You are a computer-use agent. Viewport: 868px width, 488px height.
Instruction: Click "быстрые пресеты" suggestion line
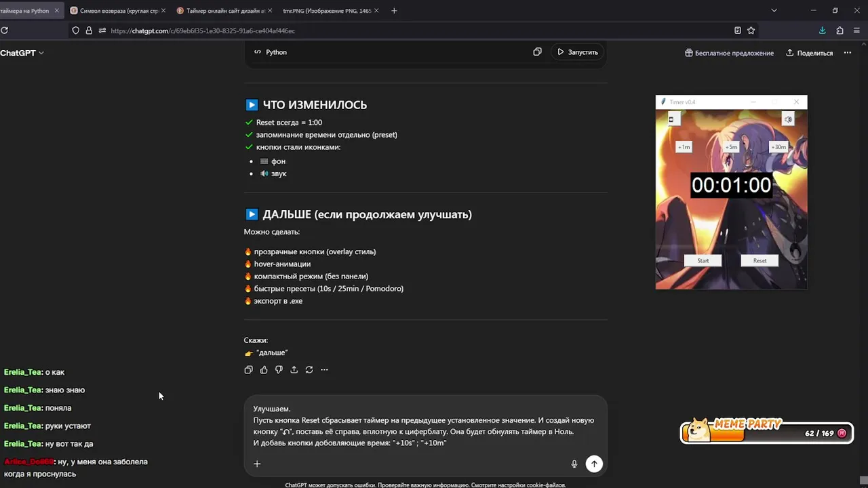click(329, 289)
